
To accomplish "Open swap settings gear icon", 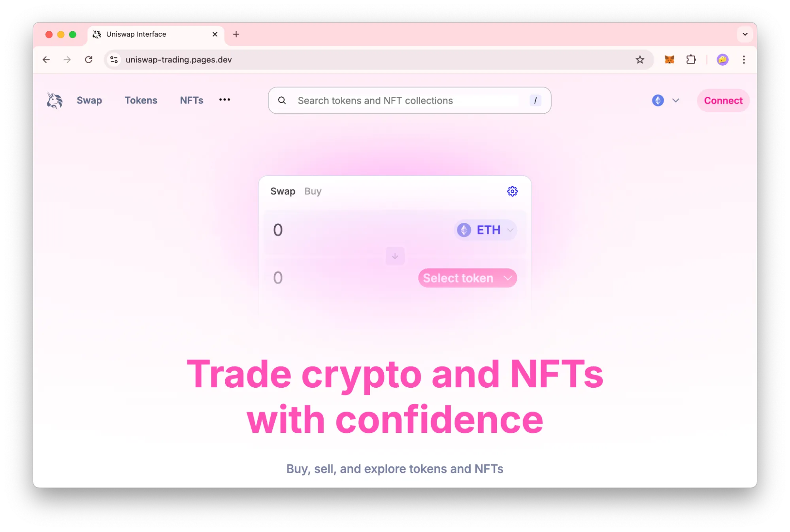I will (512, 191).
